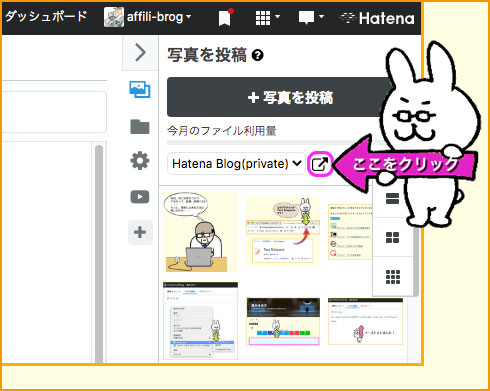The image size is (490, 391).
Task: Select single-column list view icon
Action: [x=392, y=198]
